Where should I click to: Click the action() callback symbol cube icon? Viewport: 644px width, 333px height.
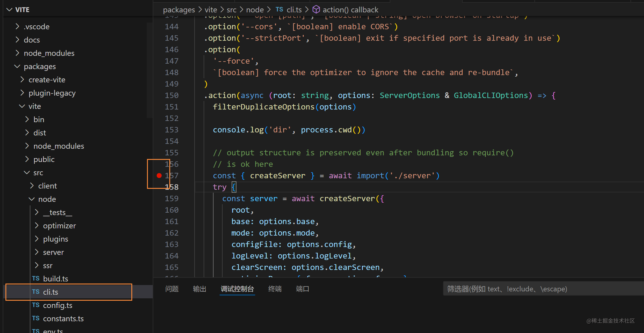(x=316, y=10)
